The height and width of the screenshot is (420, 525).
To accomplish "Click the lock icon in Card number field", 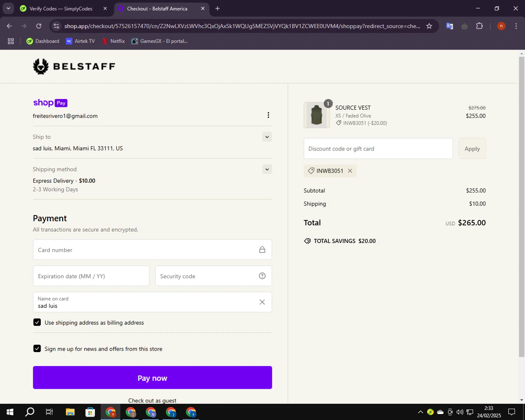I will tap(262, 250).
